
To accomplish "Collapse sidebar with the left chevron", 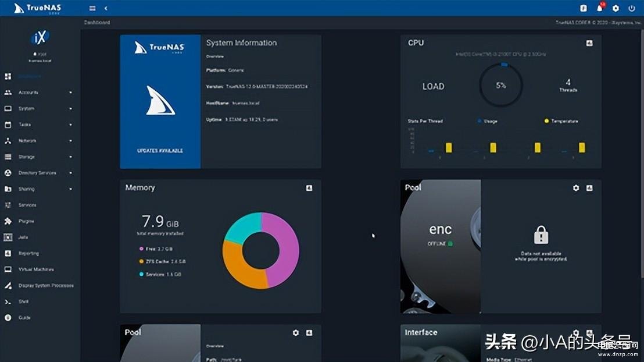I will coord(106,8).
